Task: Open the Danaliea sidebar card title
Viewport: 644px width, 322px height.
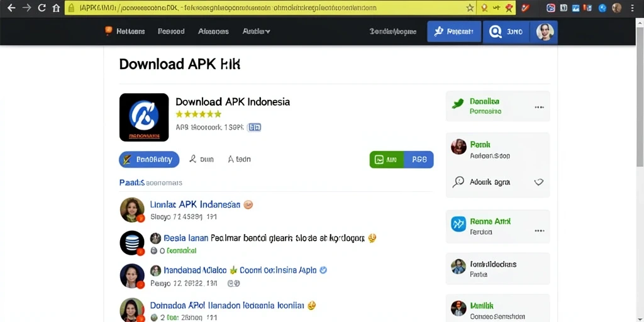Action: tap(485, 101)
